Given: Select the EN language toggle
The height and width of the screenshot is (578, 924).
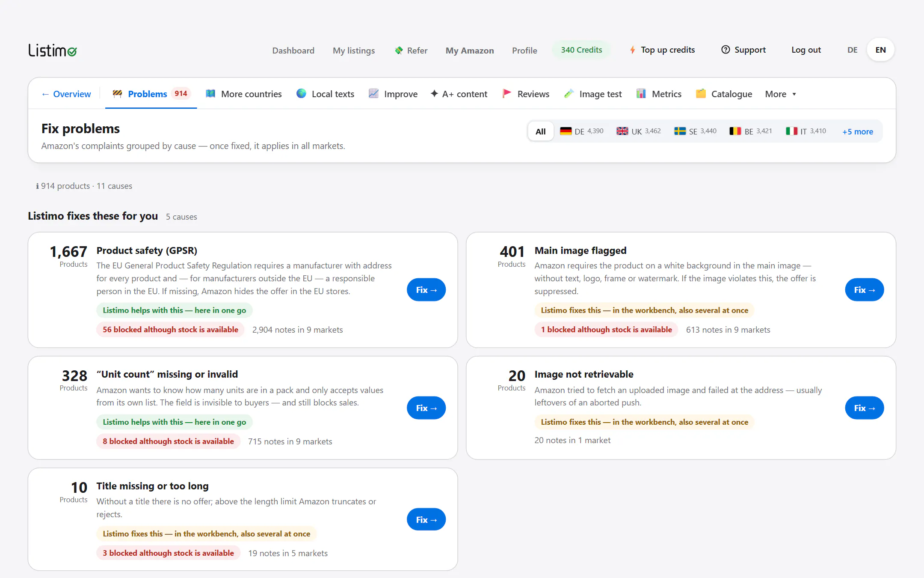Looking at the screenshot, I should point(880,50).
